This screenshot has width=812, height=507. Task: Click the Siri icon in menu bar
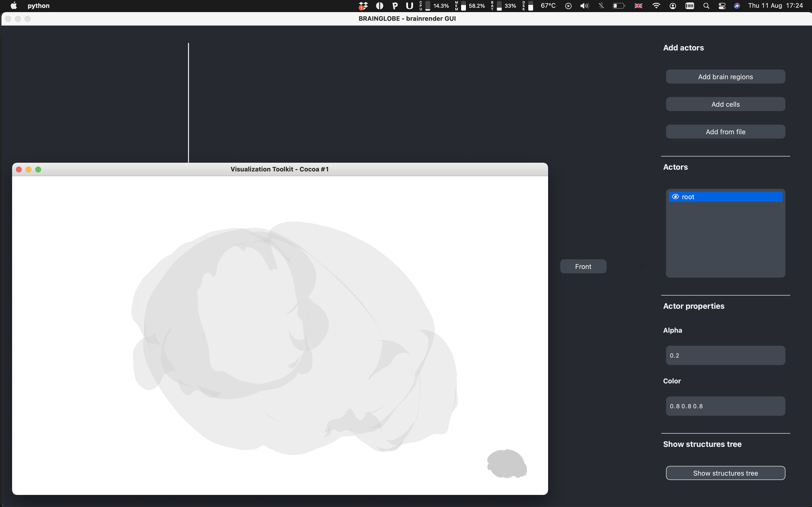tap(737, 6)
